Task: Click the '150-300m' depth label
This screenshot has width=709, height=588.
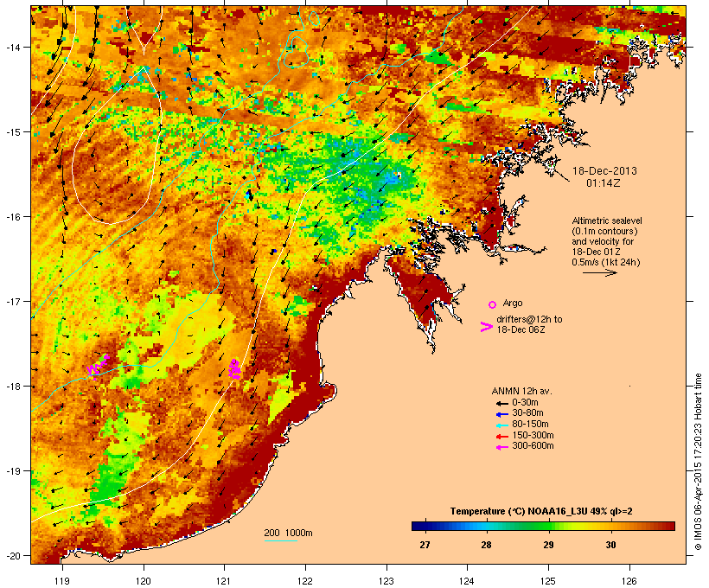Action: click(533, 435)
